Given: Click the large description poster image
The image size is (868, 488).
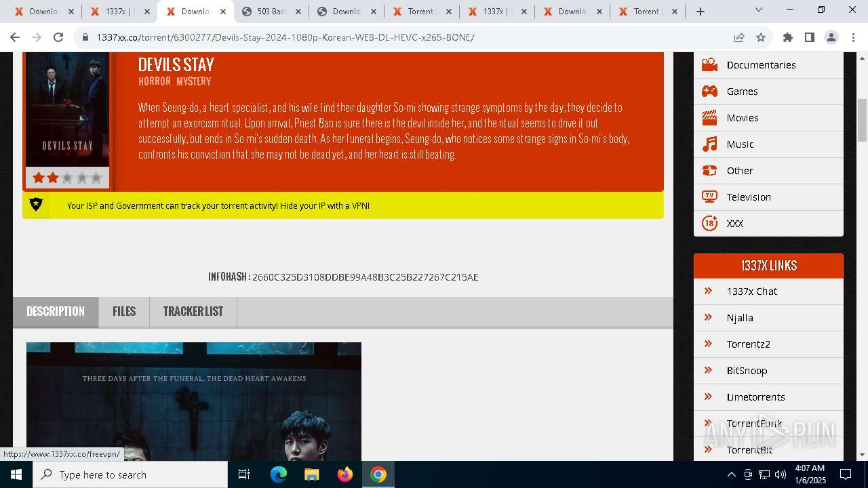Looking at the screenshot, I should pos(194,401).
